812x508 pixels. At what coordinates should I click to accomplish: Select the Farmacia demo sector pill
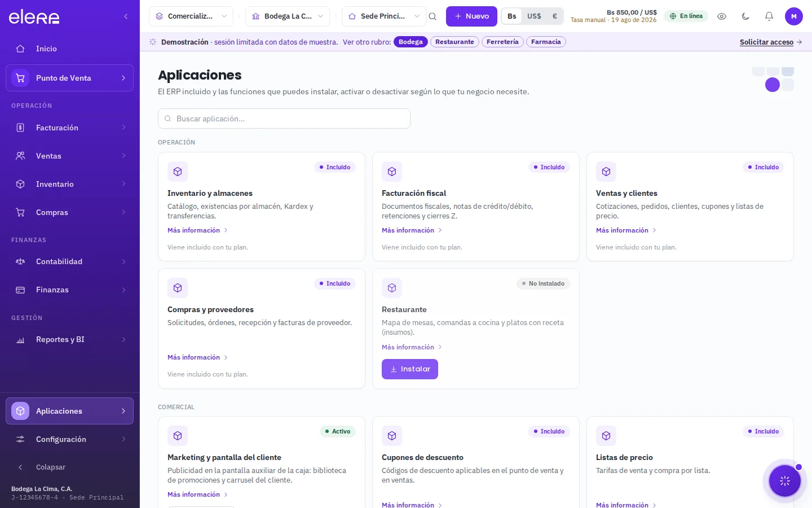(x=546, y=42)
